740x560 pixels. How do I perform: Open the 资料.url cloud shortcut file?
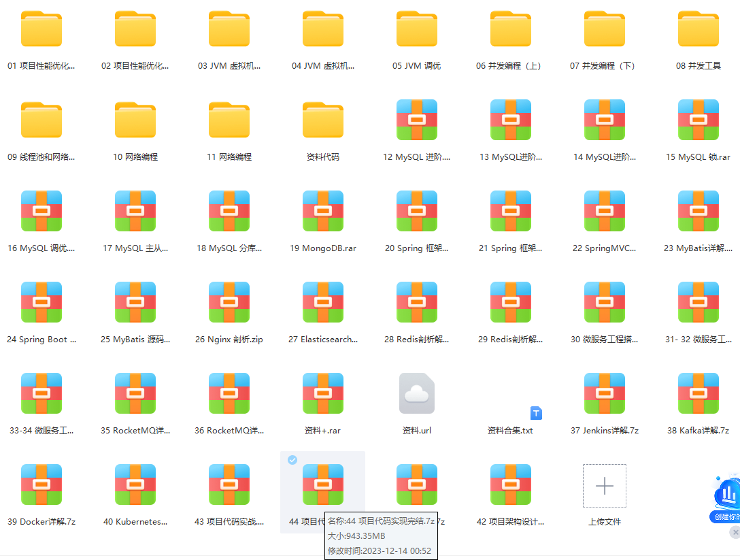416,394
